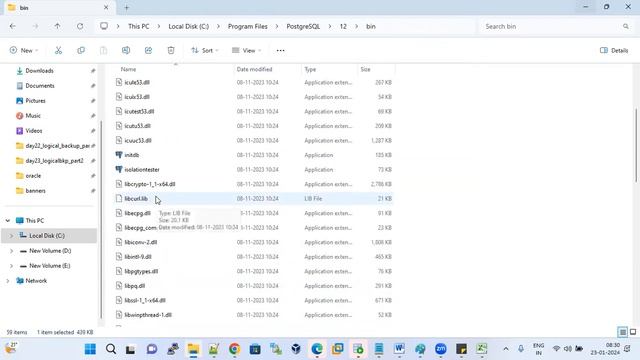640x360 pixels.
Task: Click This PC in address breadcrumb
Action: point(138,26)
